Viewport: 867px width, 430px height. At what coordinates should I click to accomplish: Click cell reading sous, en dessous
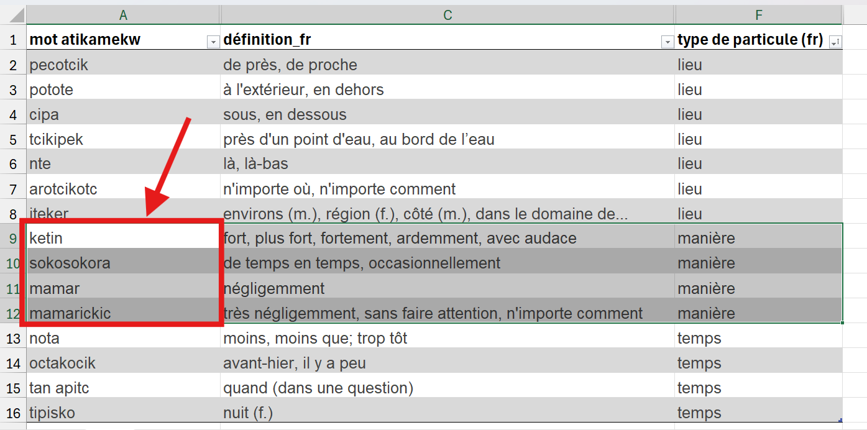447,114
